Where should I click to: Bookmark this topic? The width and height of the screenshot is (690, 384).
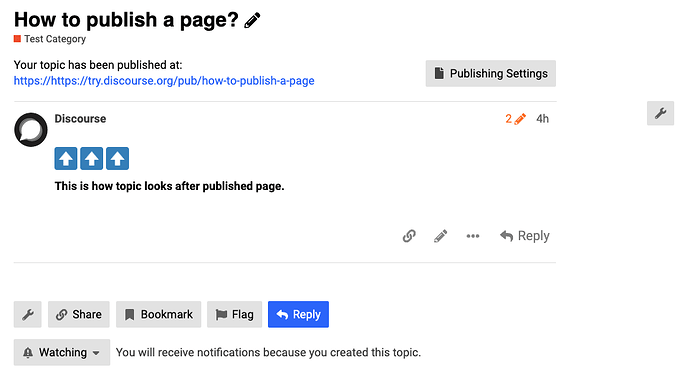pos(158,315)
